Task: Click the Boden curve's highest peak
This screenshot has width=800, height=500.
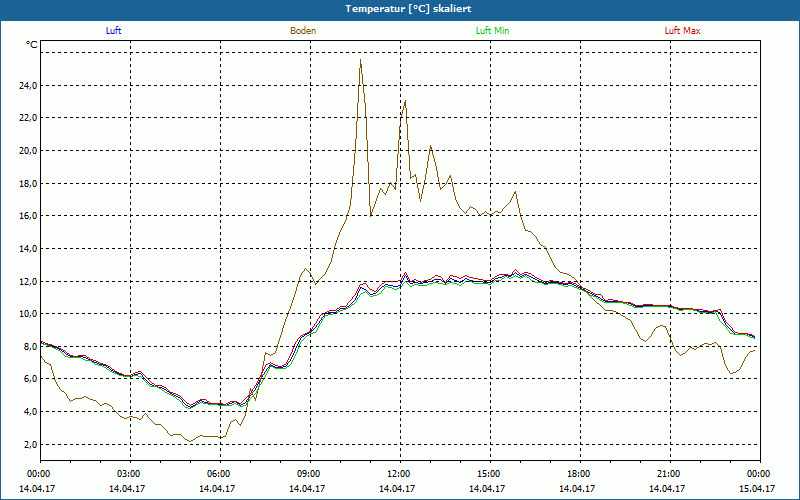Action: pyautogui.click(x=361, y=60)
